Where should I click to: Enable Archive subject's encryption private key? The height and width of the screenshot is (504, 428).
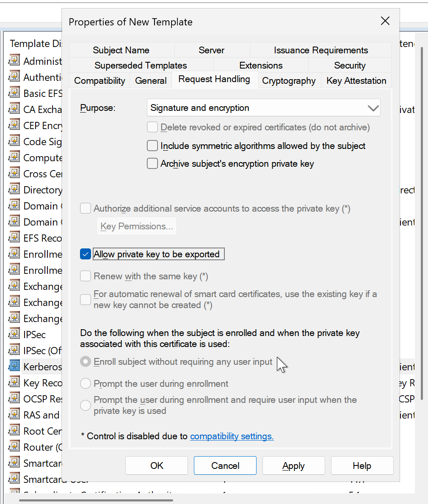click(152, 164)
